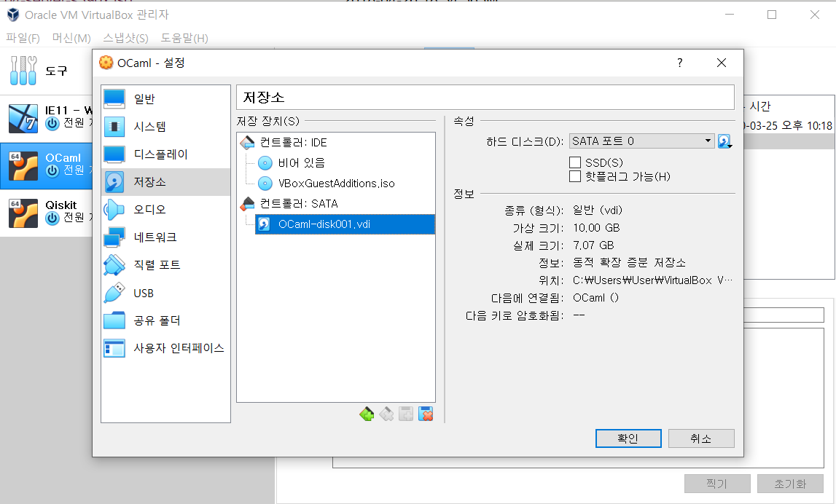This screenshot has height=504, width=836.
Task: Open the USB settings category
Action: pyautogui.click(x=165, y=293)
